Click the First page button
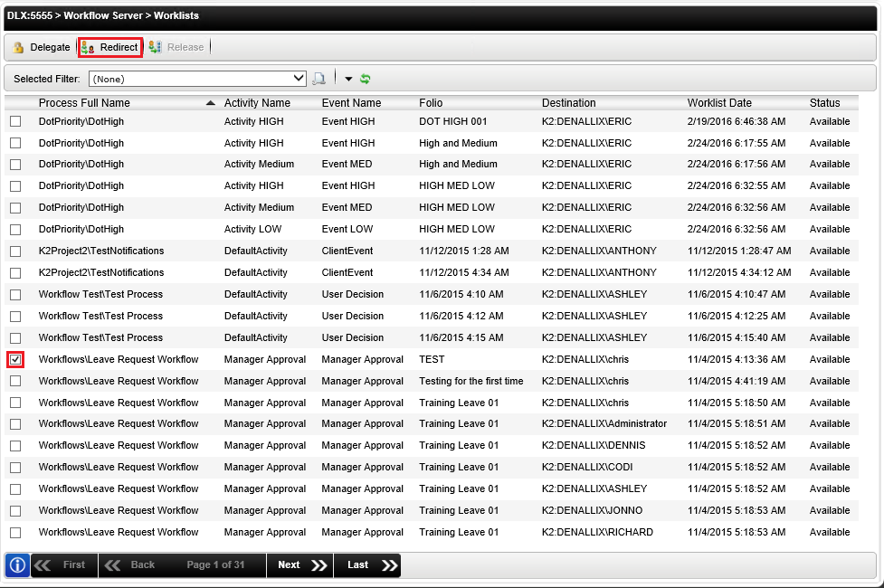Screen dimensions: 884x588 [63, 564]
